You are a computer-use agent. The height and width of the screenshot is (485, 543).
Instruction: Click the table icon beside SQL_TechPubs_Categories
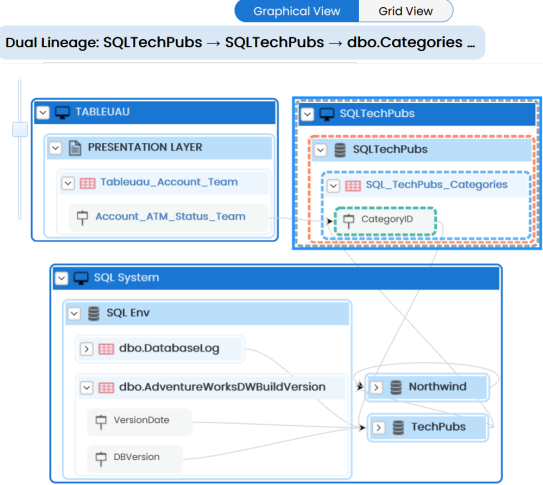point(353,186)
